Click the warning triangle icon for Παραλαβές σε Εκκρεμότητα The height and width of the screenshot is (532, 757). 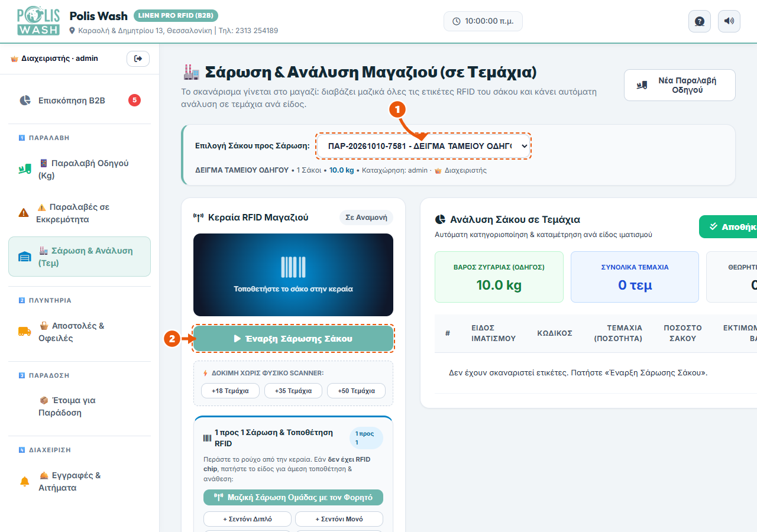pyautogui.click(x=24, y=213)
